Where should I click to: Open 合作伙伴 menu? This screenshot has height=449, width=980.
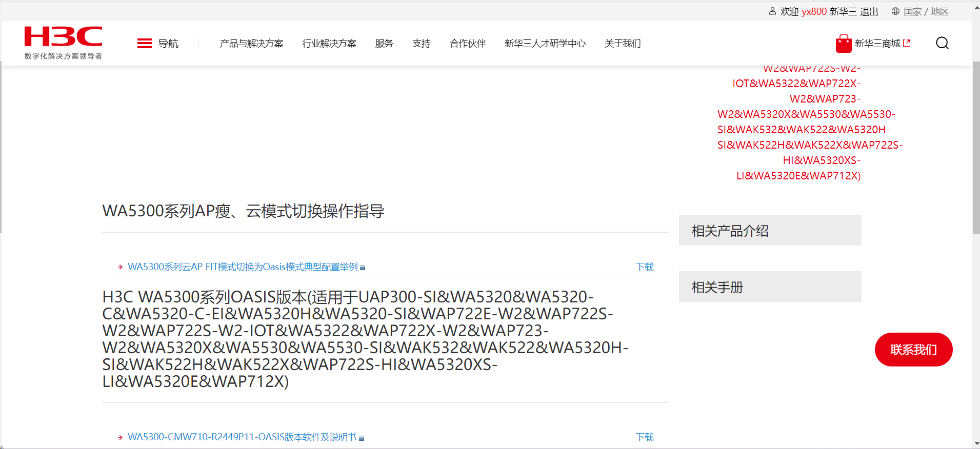(468, 44)
